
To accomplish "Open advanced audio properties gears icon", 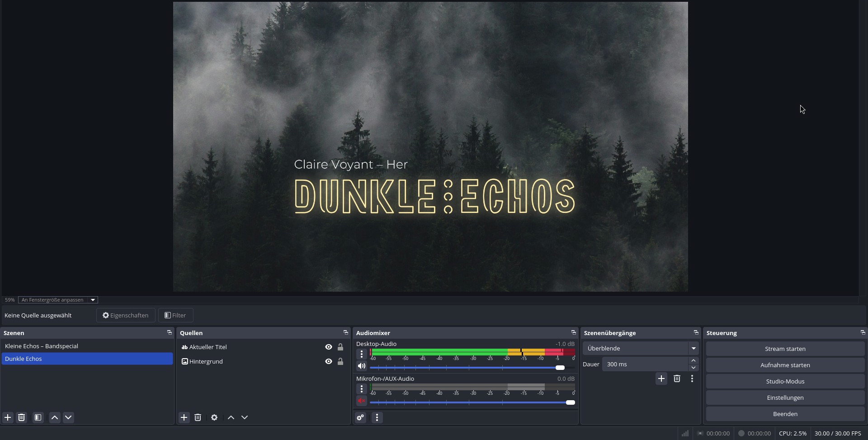I will (x=360, y=417).
